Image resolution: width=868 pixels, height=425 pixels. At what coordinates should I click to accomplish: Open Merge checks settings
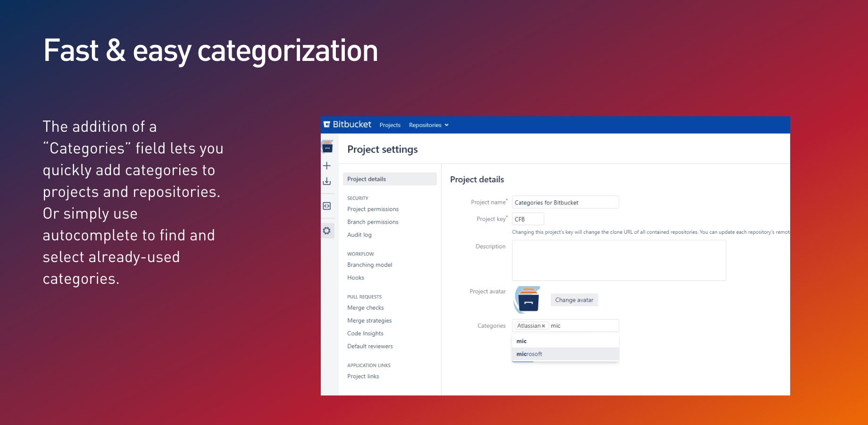pyautogui.click(x=366, y=308)
